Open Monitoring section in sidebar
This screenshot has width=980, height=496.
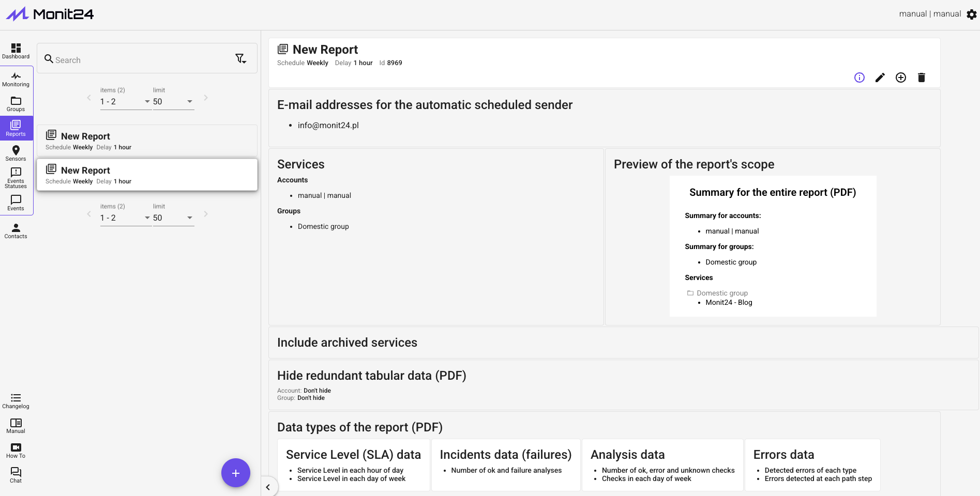16,79
